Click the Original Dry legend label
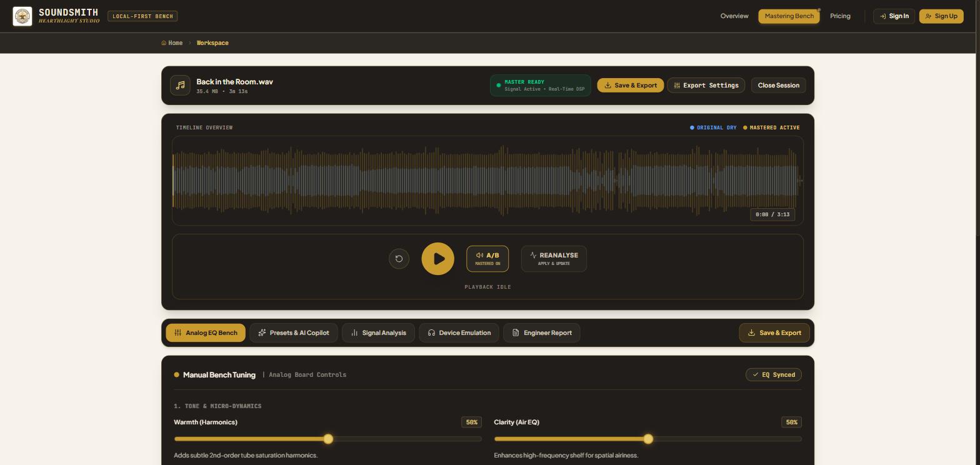This screenshot has width=980, height=465. pyautogui.click(x=713, y=127)
